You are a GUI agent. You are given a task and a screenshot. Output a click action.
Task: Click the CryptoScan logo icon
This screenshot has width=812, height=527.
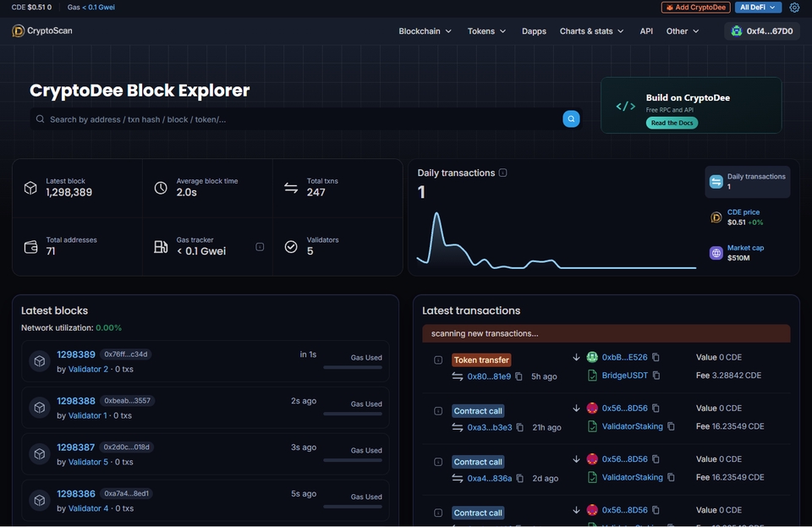tap(18, 31)
